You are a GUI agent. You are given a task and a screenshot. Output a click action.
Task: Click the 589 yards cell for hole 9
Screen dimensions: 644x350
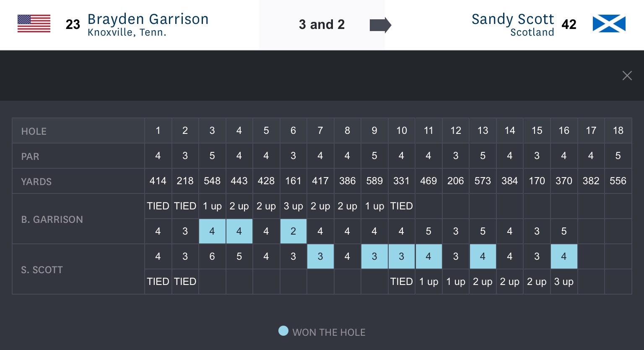(x=374, y=181)
